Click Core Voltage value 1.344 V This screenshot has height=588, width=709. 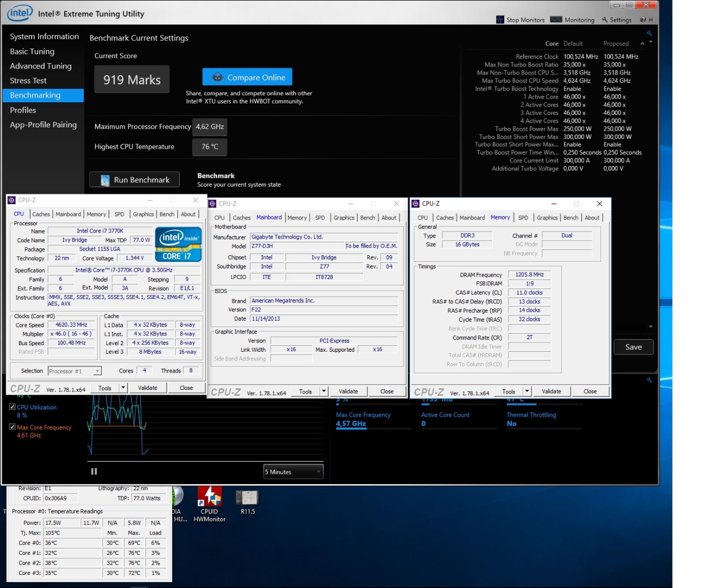pos(135,258)
